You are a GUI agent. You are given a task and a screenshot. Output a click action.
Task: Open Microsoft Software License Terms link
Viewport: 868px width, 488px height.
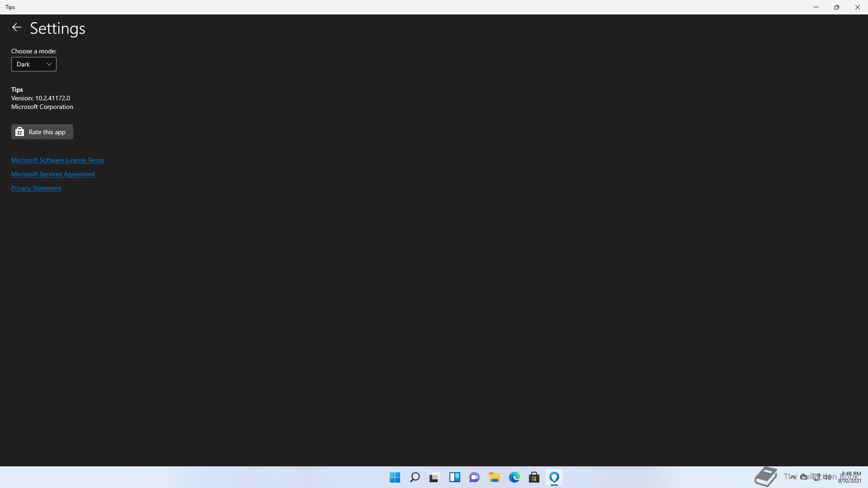[57, 160]
